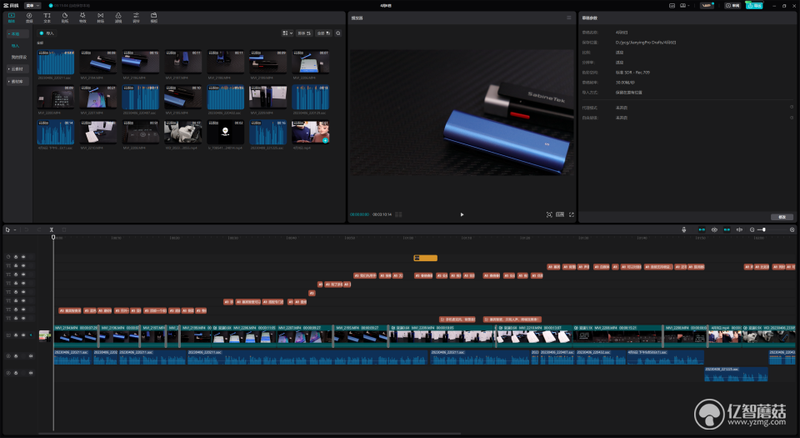Open the All media type filter
The width and height of the screenshot is (800, 438).
pos(323,33)
